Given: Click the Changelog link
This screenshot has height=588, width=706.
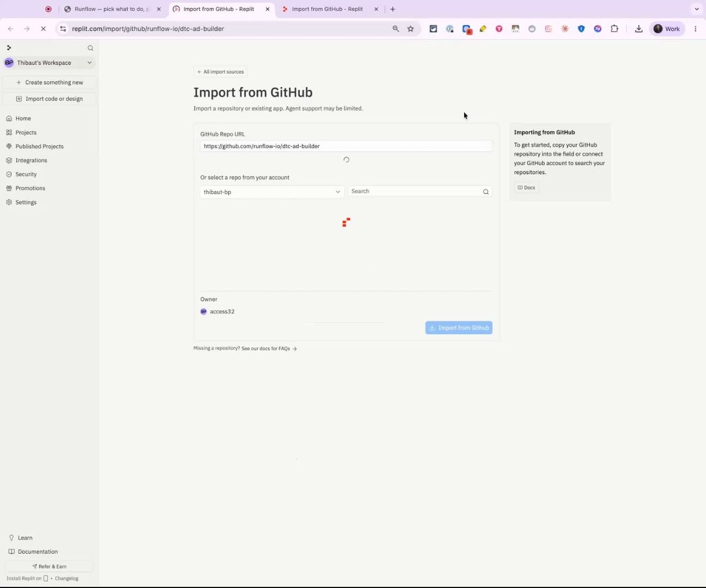Looking at the screenshot, I should [x=66, y=579].
